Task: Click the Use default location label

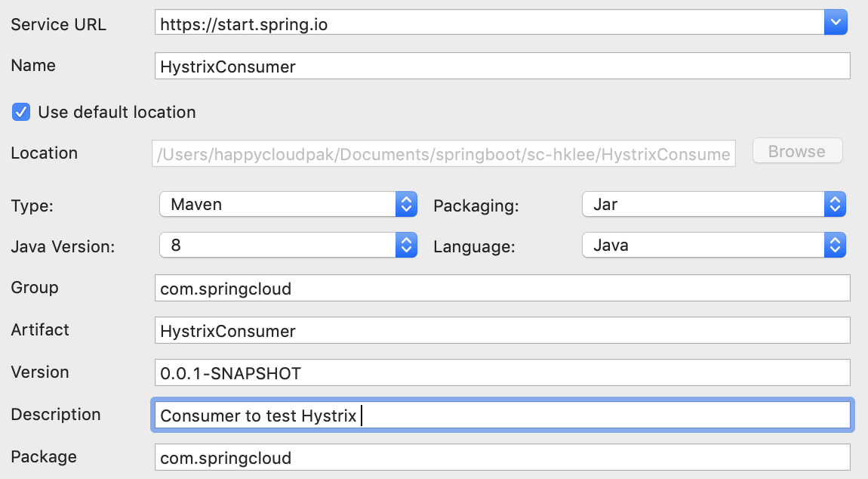Action: pyautogui.click(x=117, y=112)
